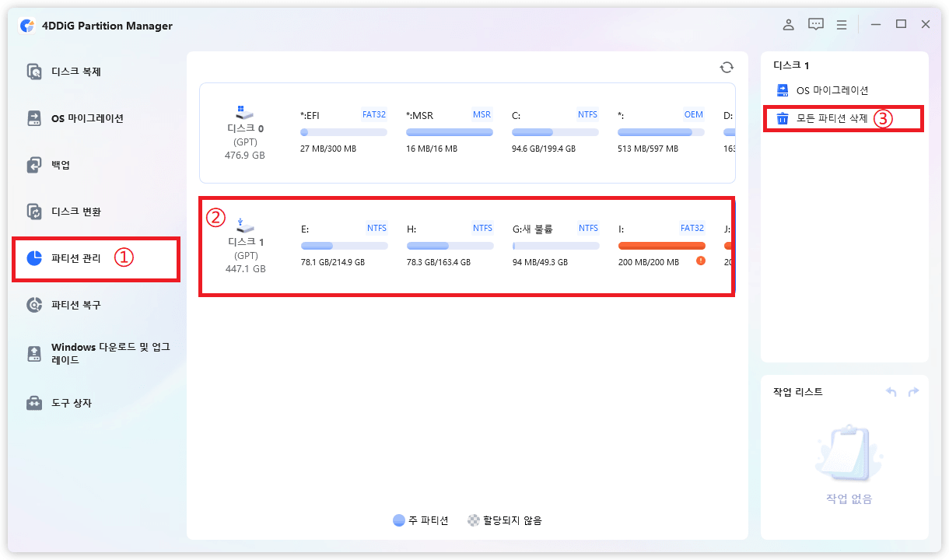Click the undo arrow in 작업 리스트
Image resolution: width=949 pixels, height=560 pixels.
coord(891,392)
